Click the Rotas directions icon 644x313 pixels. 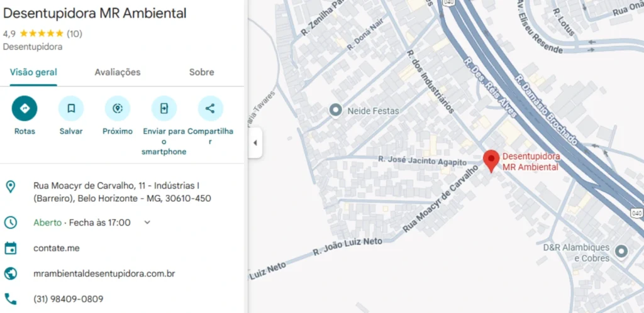(25, 109)
